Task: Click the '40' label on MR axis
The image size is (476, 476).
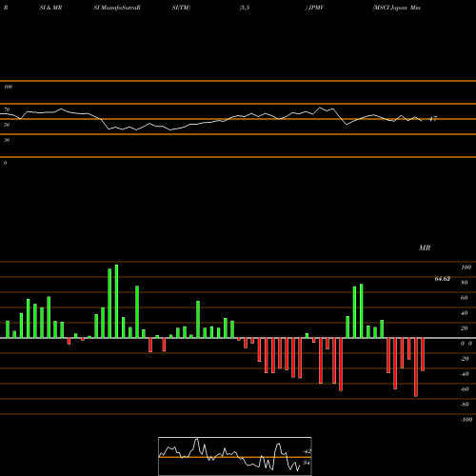Action: pyautogui.click(x=465, y=313)
